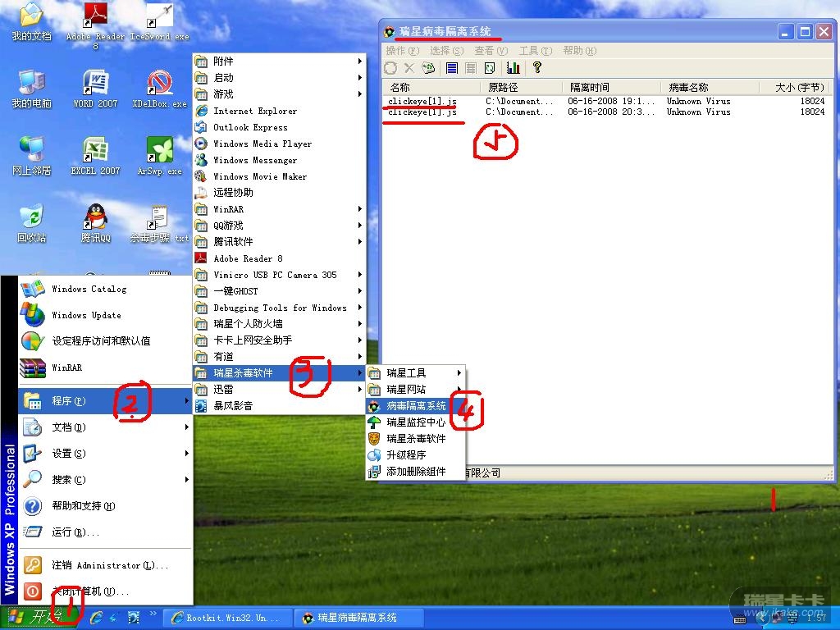Expand the 瑞星个人防火墙 folder
840x630 pixels.
(x=279, y=323)
